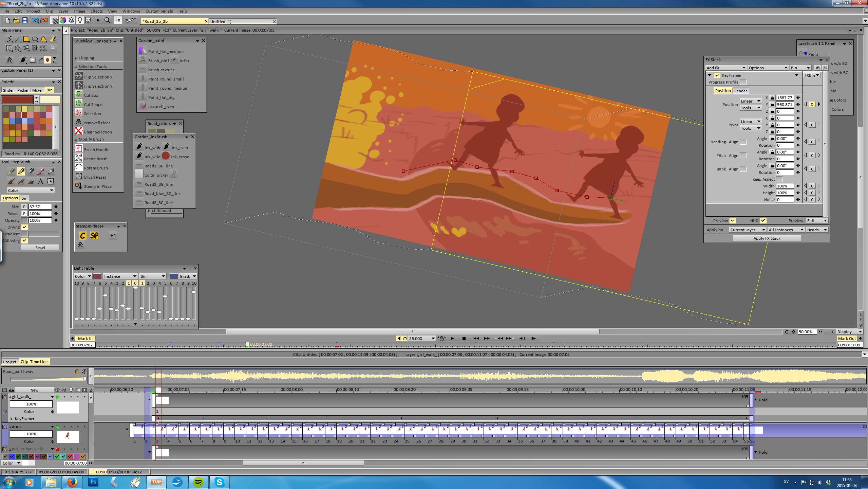Open the Layer menu
This screenshot has width=868, height=489.
point(63,11)
